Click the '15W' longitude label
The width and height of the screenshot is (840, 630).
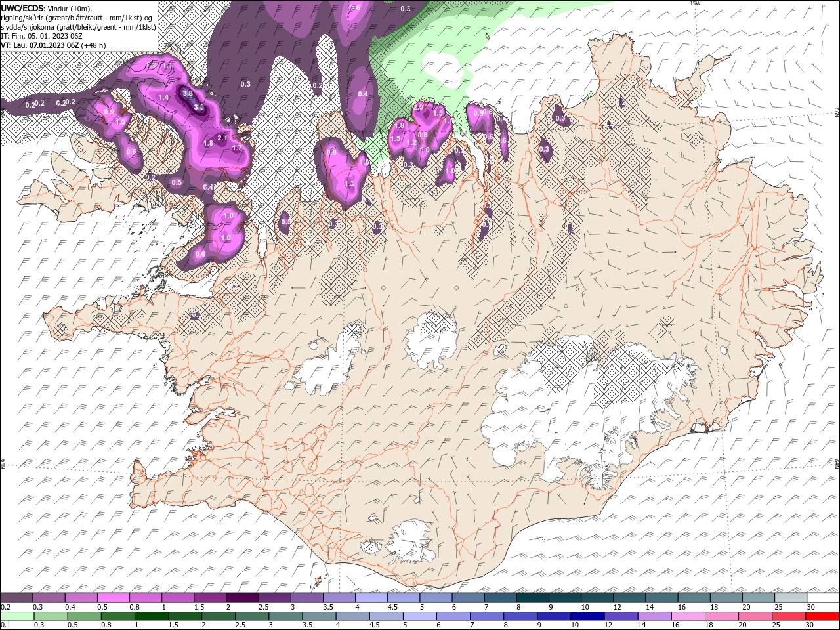click(x=695, y=3)
